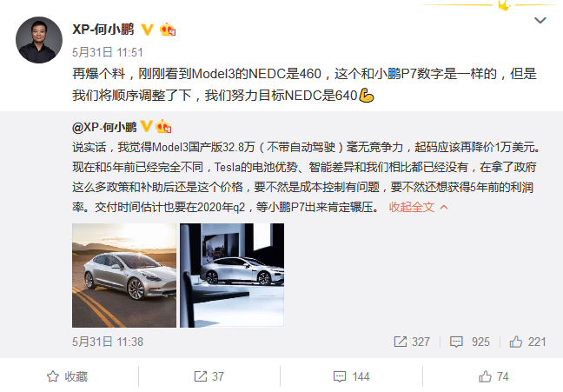This screenshot has height=392, width=563.
Task: Click the flexed bicep emoji in post
Action: click(x=367, y=96)
